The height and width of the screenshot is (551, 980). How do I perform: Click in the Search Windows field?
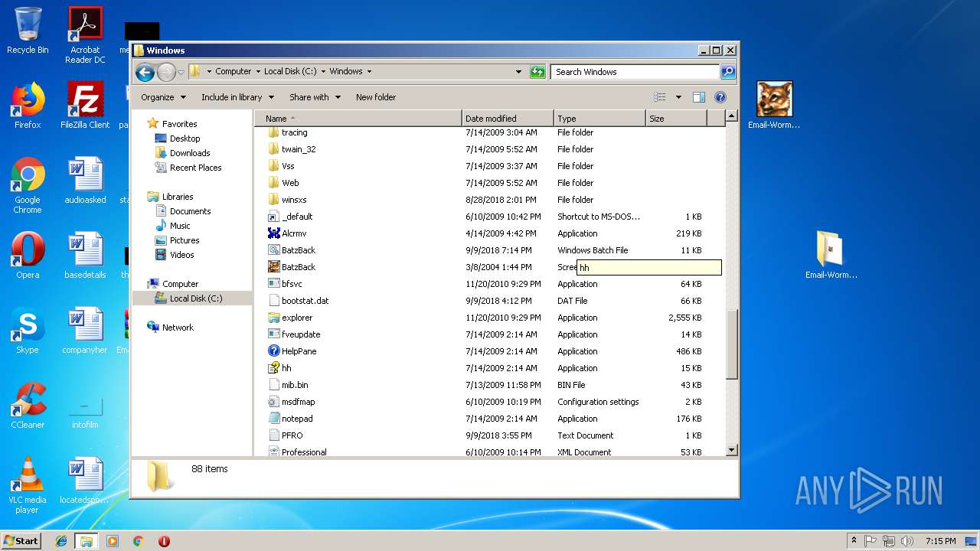pyautogui.click(x=635, y=72)
